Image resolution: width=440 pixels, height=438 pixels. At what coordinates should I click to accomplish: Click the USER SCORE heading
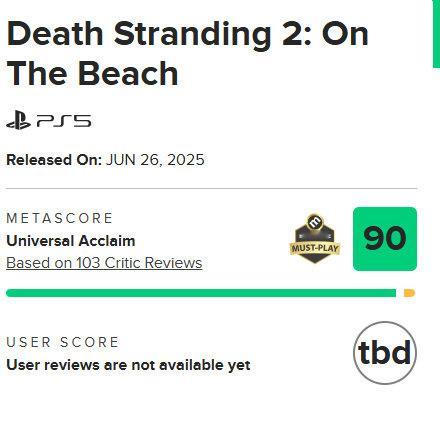coord(63,342)
